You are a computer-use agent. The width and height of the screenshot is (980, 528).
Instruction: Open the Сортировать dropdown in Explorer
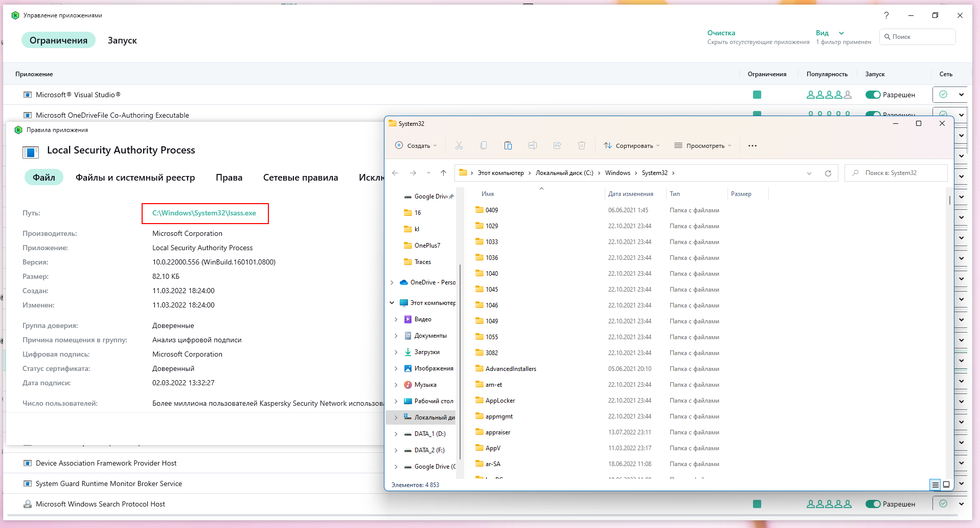[x=632, y=146]
